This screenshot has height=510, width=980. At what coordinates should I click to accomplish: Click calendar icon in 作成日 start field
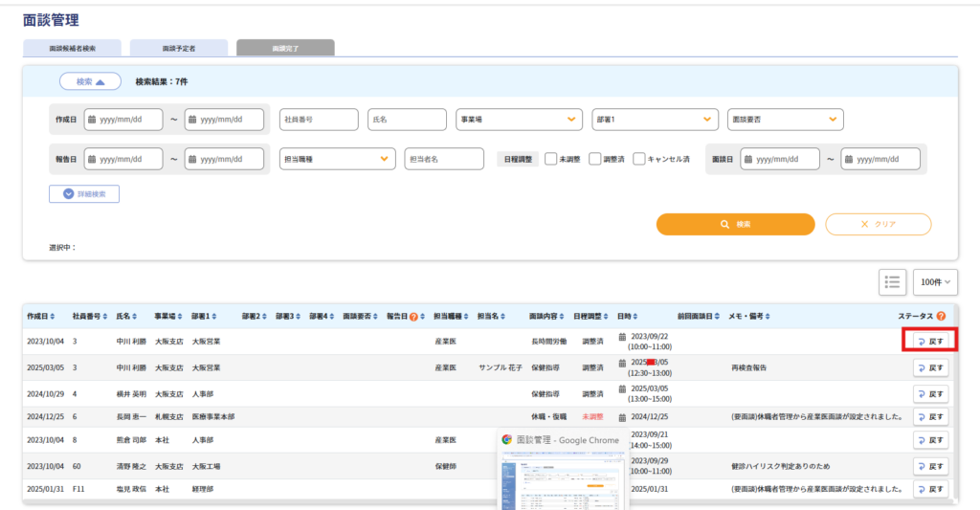(x=91, y=120)
